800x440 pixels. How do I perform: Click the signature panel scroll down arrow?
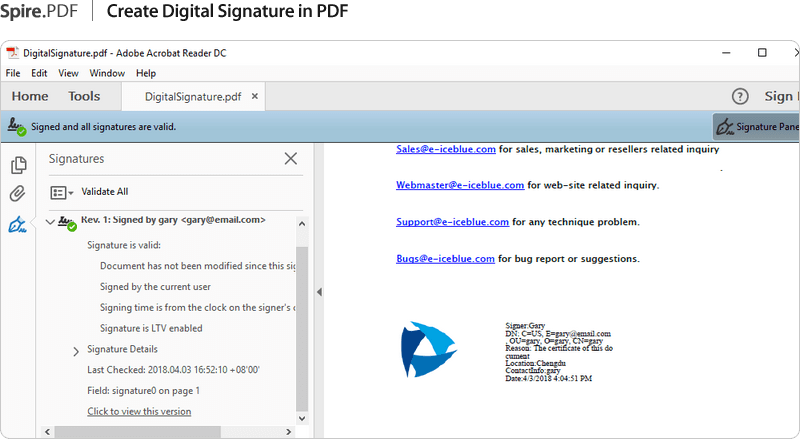click(302, 419)
